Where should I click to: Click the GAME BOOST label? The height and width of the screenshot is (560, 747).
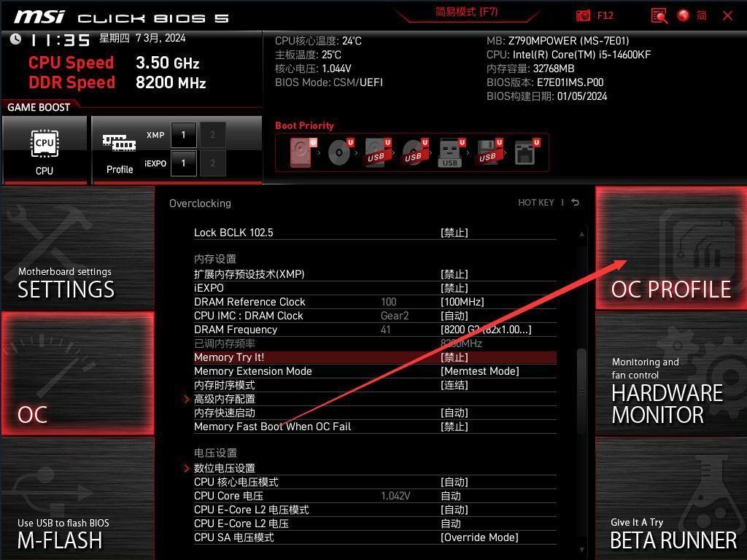click(x=39, y=107)
